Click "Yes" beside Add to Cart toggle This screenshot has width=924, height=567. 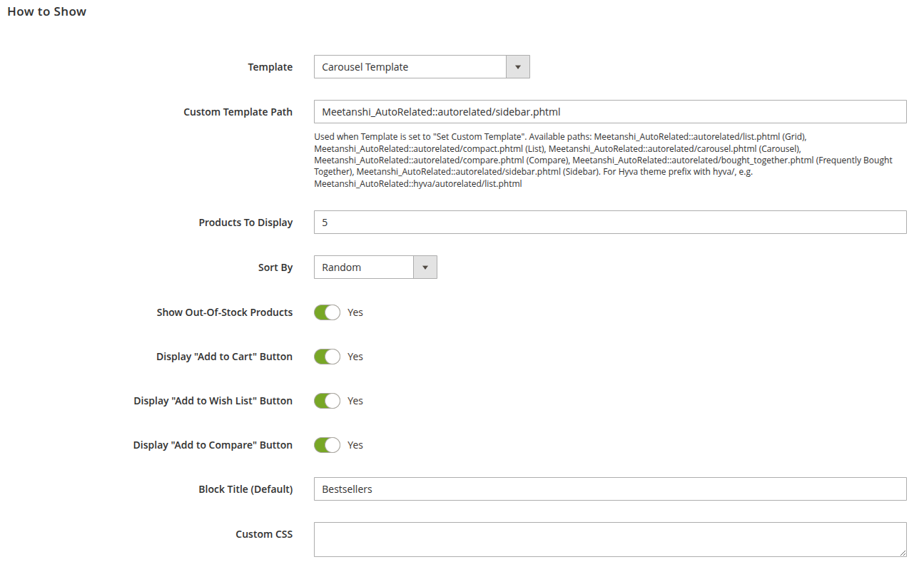click(x=355, y=357)
